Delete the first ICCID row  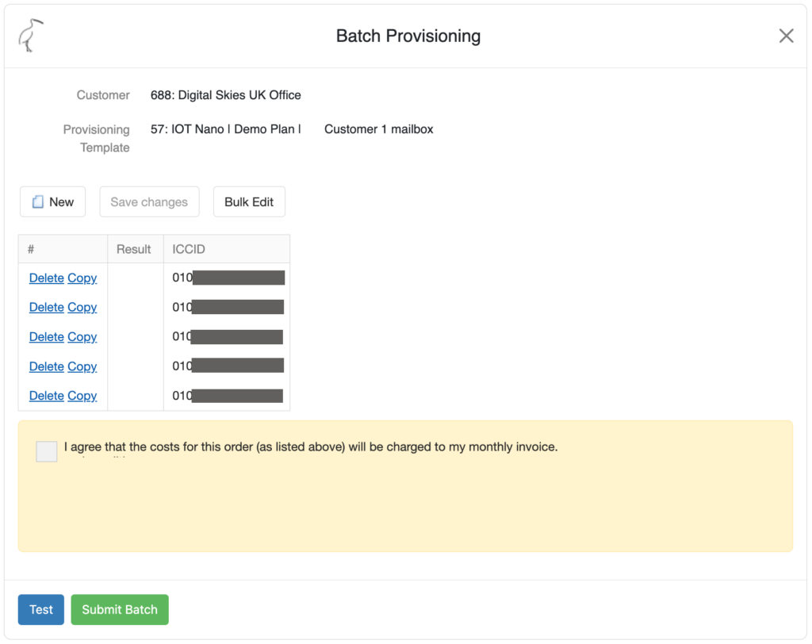(x=46, y=278)
